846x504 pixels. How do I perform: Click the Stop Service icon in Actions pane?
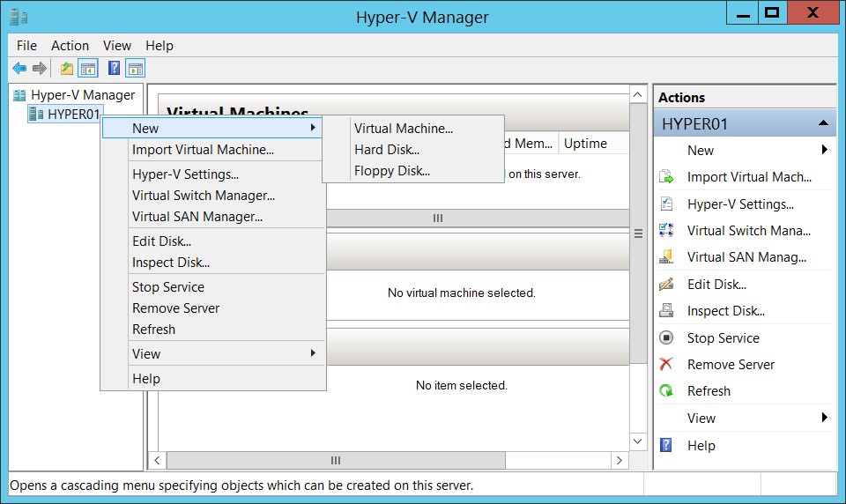coord(666,337)
